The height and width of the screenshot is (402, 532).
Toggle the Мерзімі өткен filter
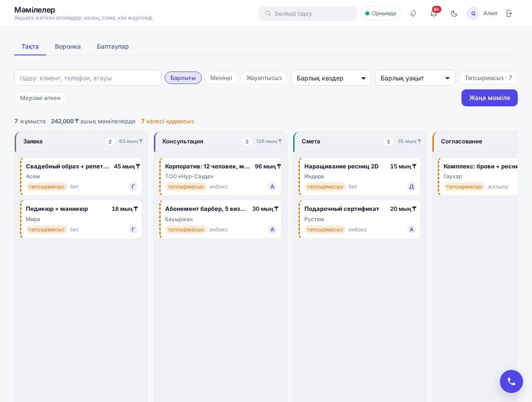click(x=40, y=98)
